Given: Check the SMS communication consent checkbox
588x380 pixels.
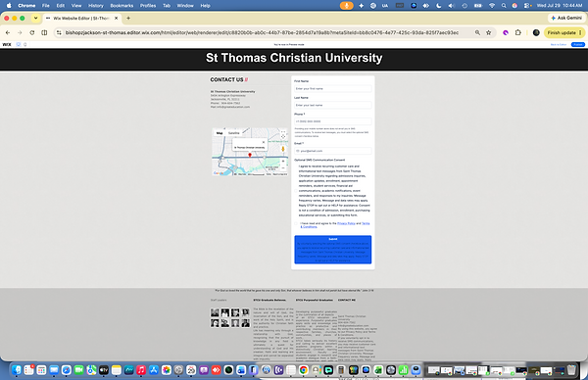Looking at the screenshot, I should [296, 191].
